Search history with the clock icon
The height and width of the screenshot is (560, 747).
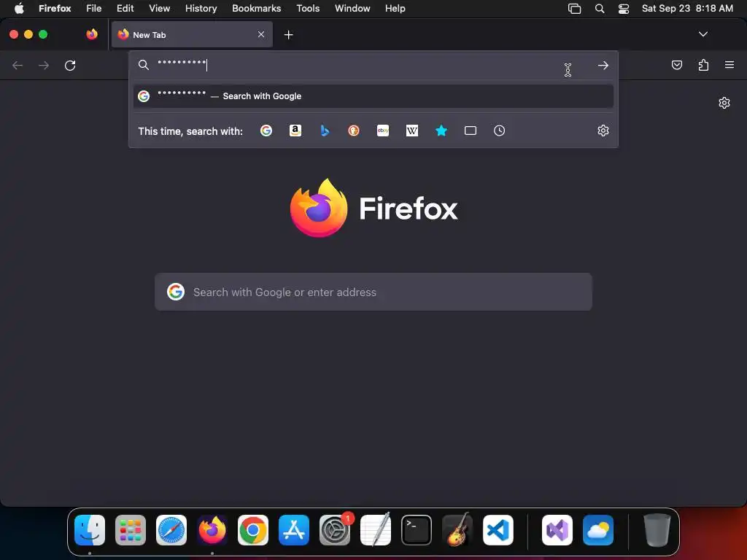[x=499, y=131]
